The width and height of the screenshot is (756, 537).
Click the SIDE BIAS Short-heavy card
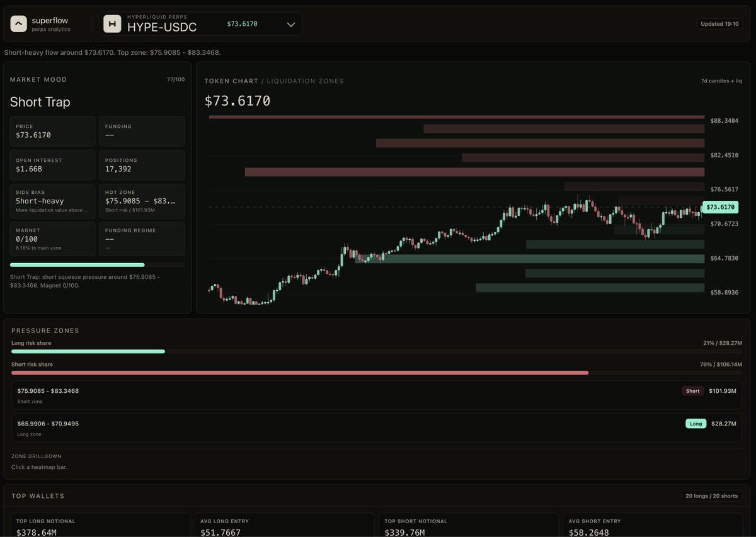click(52, 201)
